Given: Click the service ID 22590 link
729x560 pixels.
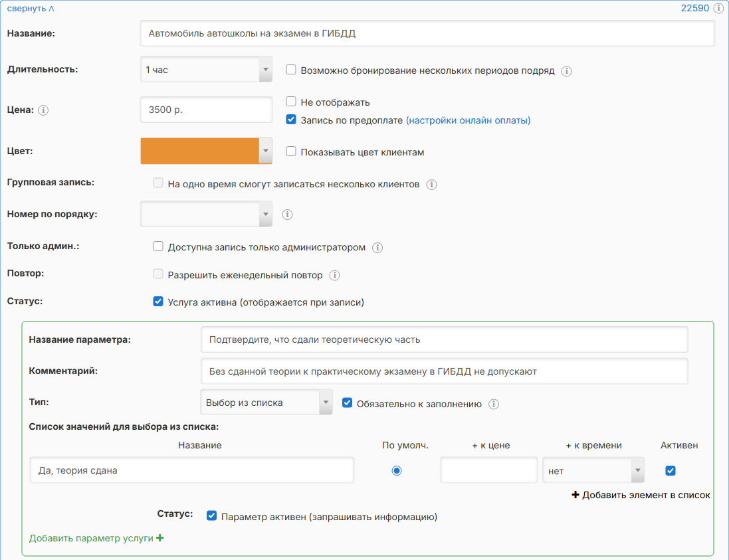Looking at the screenshot, I should [x=695, y=9].
